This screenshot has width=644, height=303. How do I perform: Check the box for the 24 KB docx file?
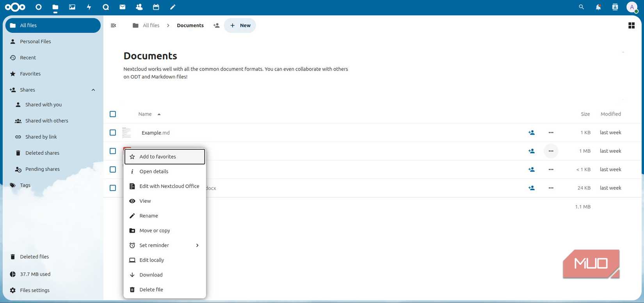coord(113,188)
